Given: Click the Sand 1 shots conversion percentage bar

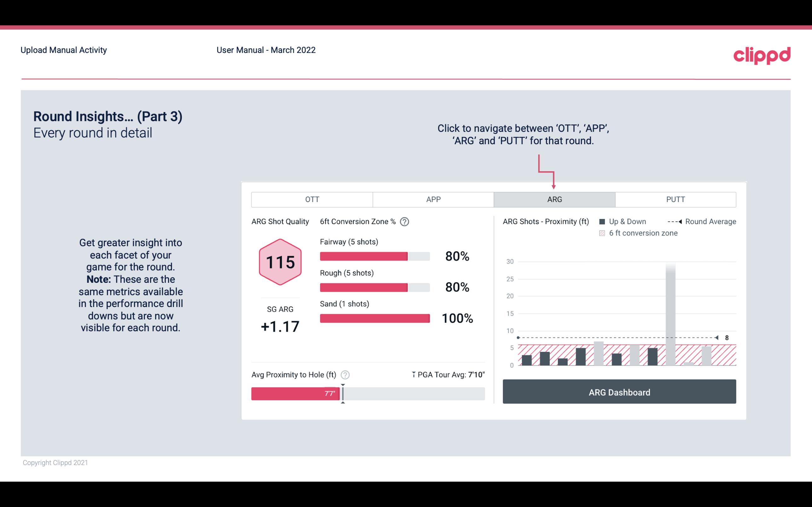Looking at the screenshot, I should [x=374, y=318].
